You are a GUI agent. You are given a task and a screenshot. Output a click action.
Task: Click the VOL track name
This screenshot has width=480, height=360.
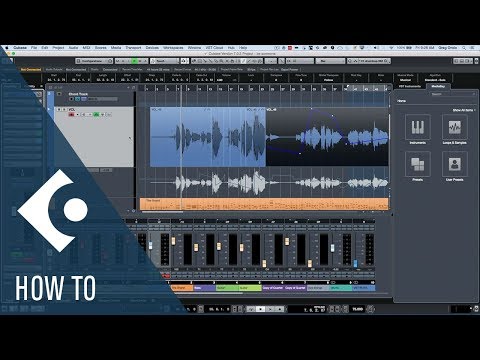click(72, 110)
